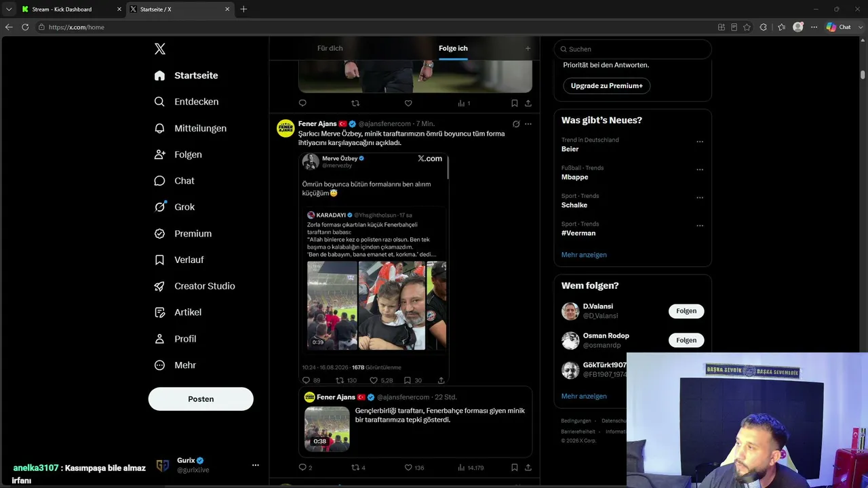Viewport: 868px width, 488px height.
Task: Reload the page with refresh icon
Action: tap(25, 27)
